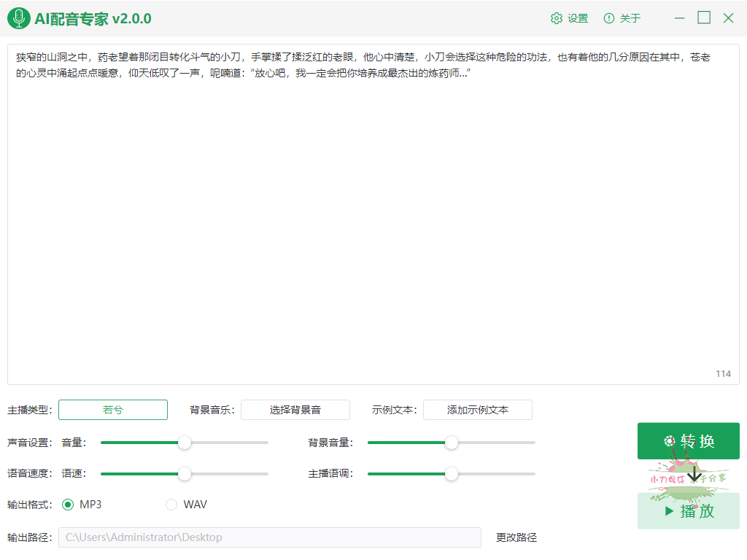The image size is (747, 560).
Task: Click the 主播语调 pitch slider handle
Action: (452, 474)
